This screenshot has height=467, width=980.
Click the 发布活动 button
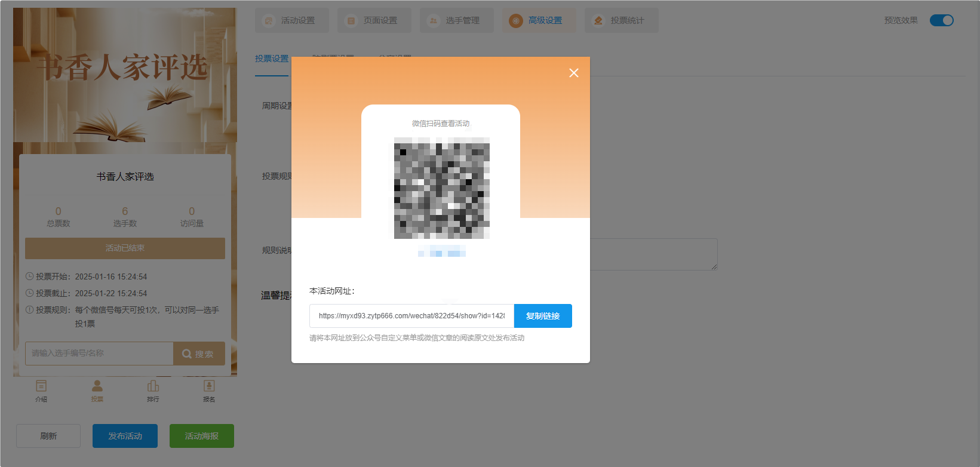coord(125,436)
